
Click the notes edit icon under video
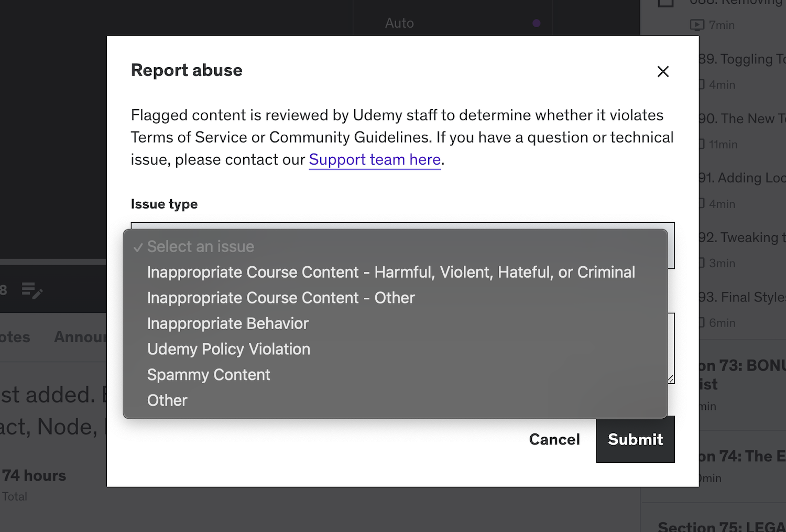[x=32, y=290]
